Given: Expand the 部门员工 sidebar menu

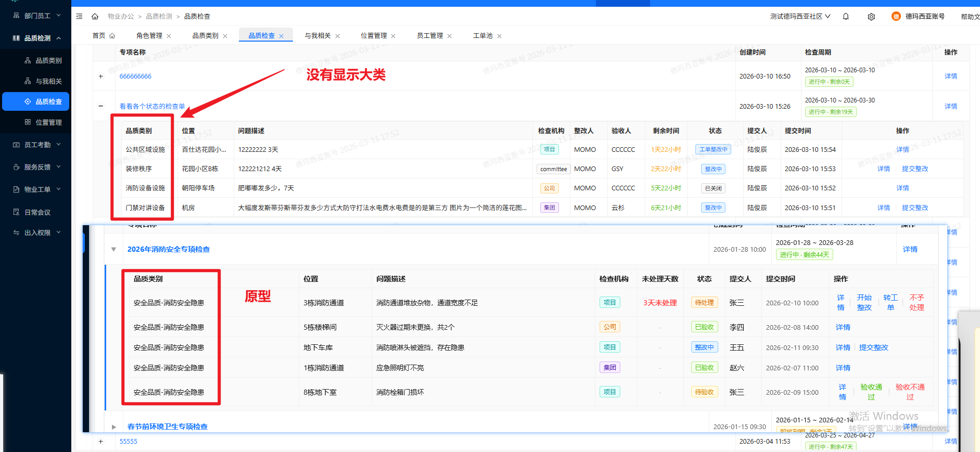Looking at the screenshot, I should 58,16.
